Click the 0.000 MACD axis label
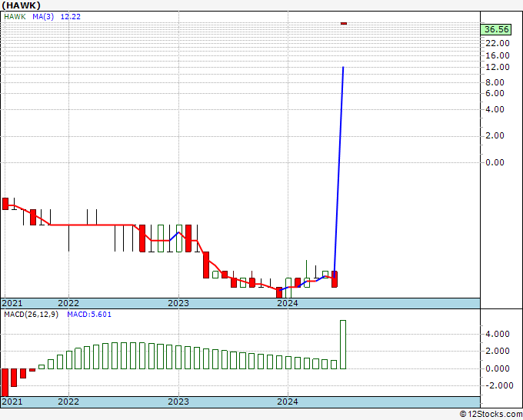The width and height of the screenshot is (523, 420). [498, 368]
